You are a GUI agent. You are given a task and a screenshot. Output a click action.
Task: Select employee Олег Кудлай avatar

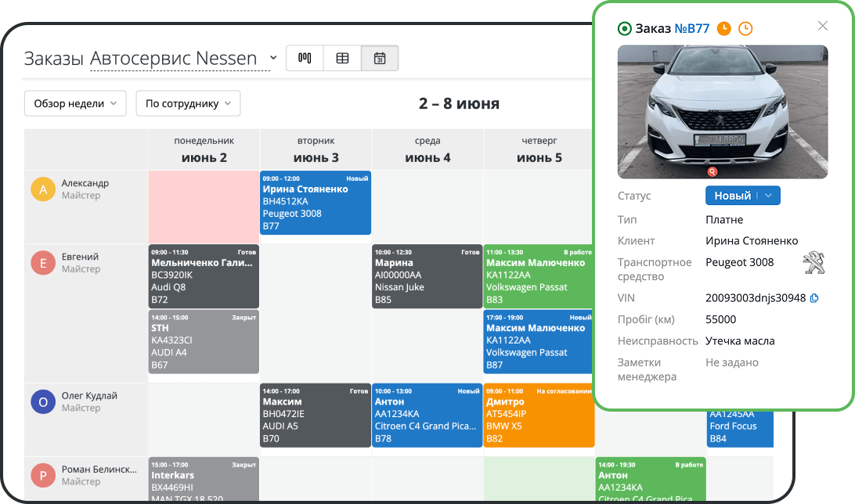click(42, 402)
